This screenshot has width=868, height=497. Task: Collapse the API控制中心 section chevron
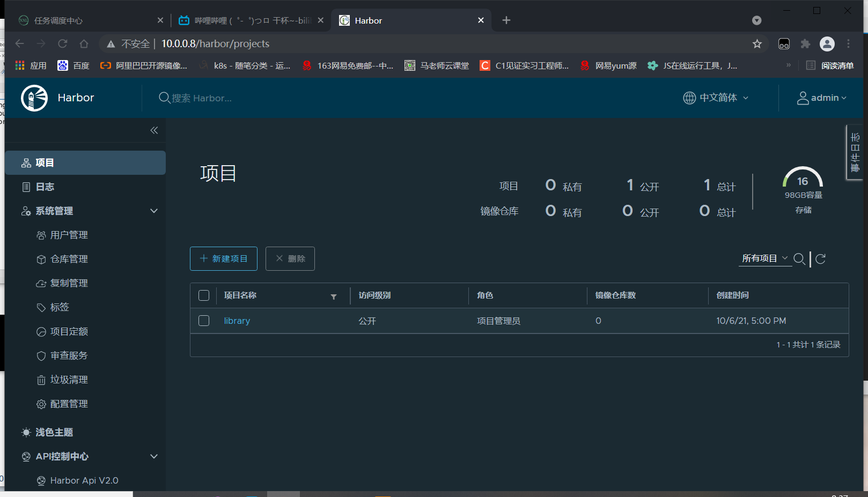(x=154, y=456)
